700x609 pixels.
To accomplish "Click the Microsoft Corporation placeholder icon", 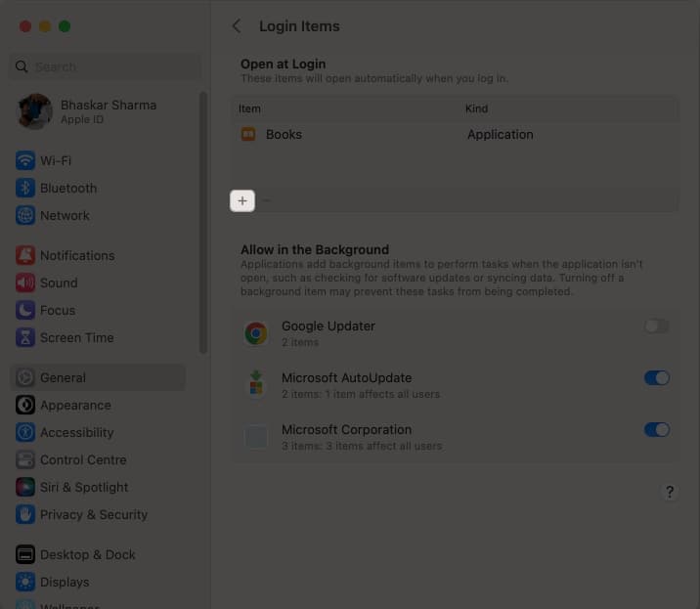I will click(256, 437).
